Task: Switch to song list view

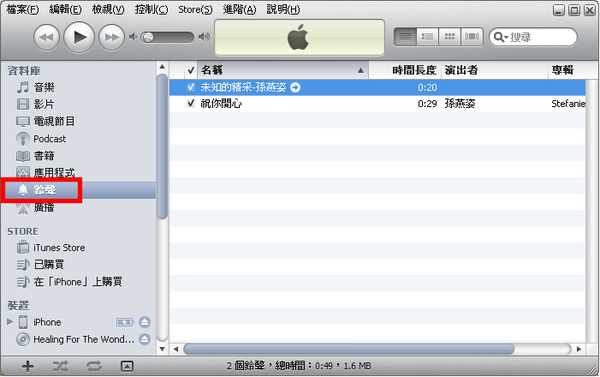Action: (405, 37)
